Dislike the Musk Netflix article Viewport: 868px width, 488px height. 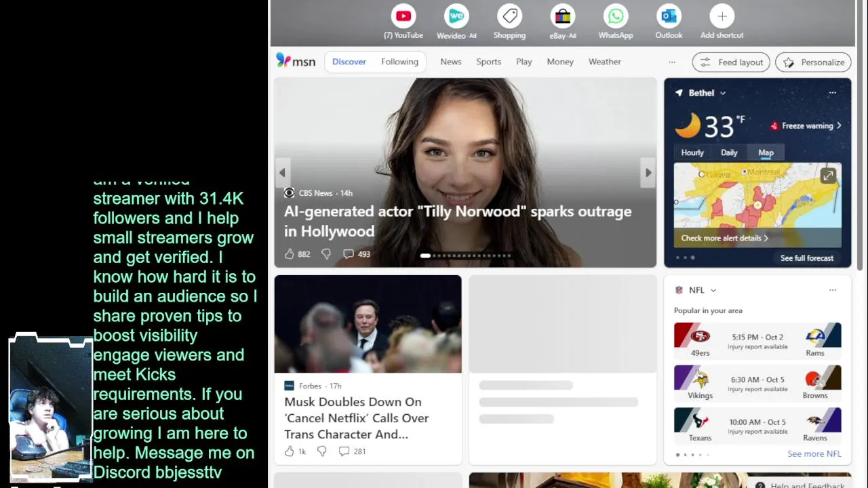322,451
